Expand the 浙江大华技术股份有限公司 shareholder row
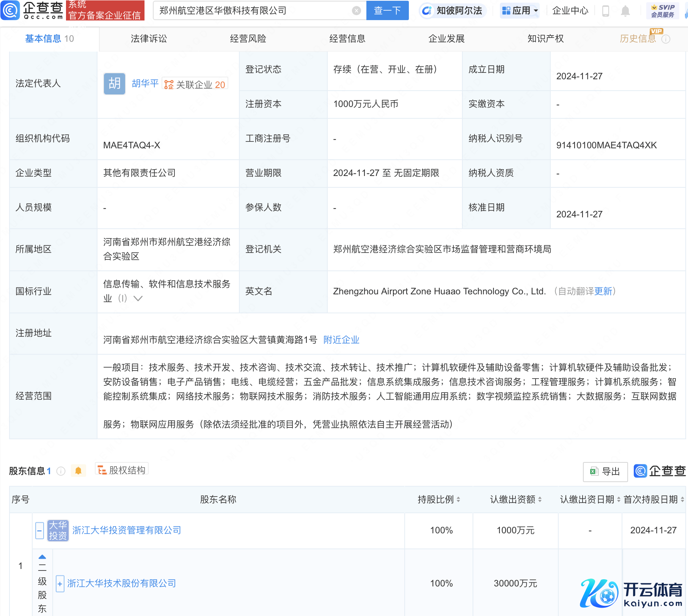688x616 pixels. 60,583
